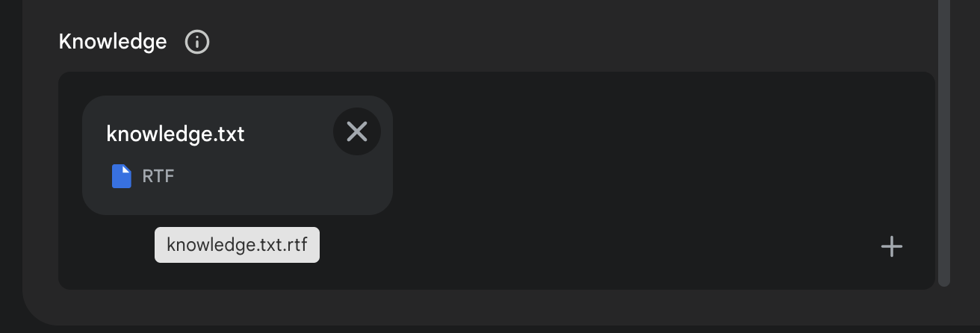Open the Knowledge info tooltip icon
The image size is (980, 333).
tap(197, 42)
